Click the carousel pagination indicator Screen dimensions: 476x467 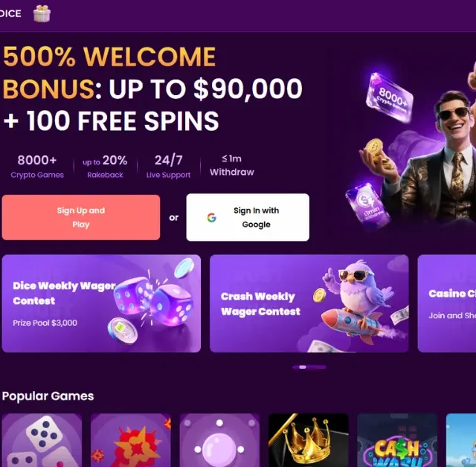click(309, 367)
